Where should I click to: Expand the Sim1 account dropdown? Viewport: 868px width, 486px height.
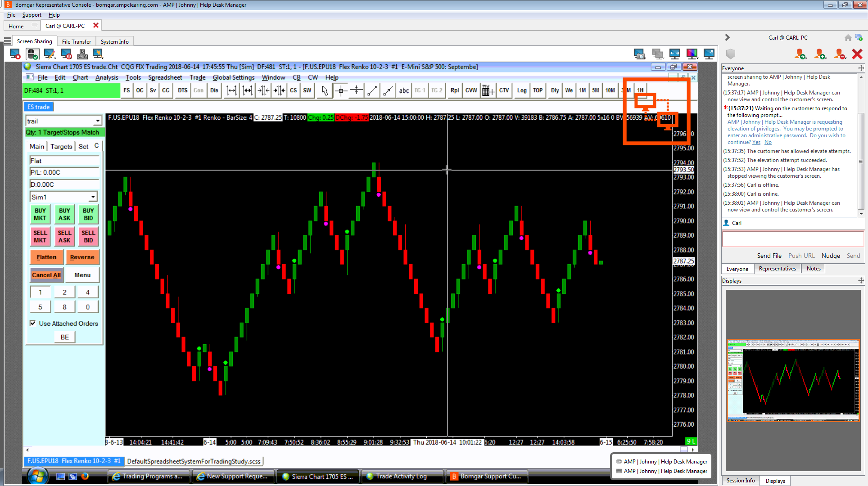pyautogui.click(x=93, y=197)
